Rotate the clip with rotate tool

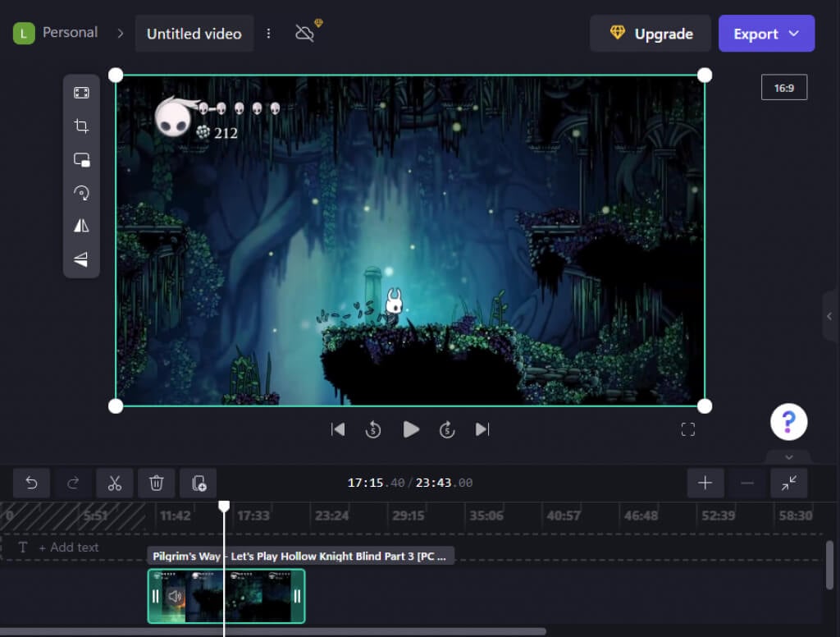pyautogui.click(x=81, y=193)
